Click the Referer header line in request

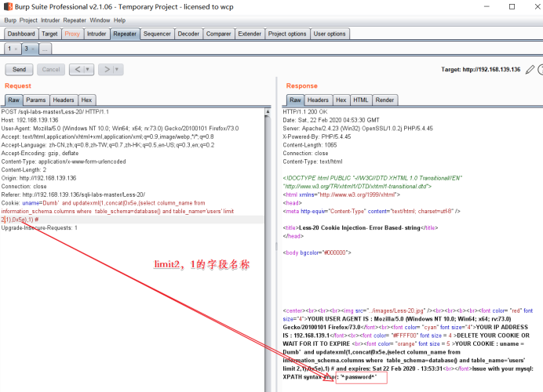[x=73, y=194]
